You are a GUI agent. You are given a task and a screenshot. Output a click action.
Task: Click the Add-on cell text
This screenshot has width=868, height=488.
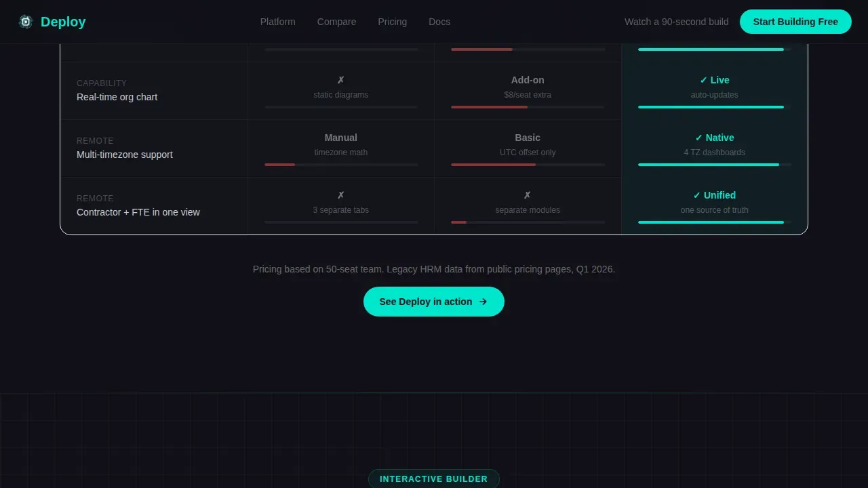(528, 80)
